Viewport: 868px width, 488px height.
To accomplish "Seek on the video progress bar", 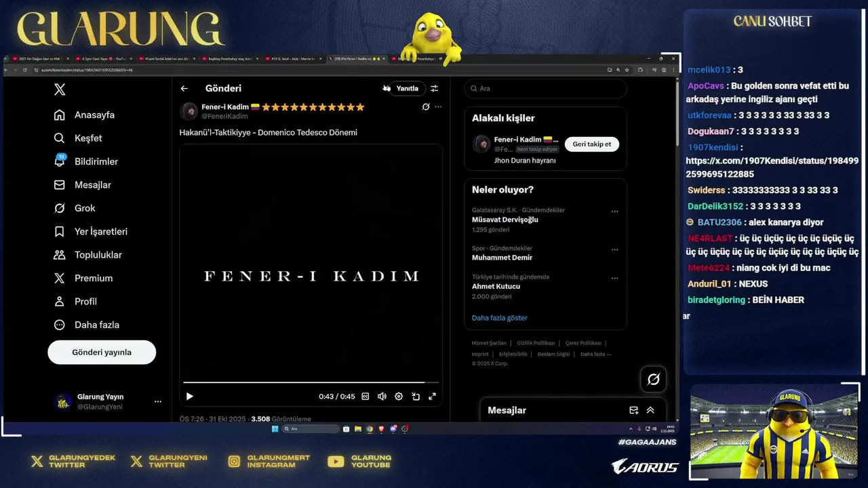I will pyautogui.click(x=311, y=383).
